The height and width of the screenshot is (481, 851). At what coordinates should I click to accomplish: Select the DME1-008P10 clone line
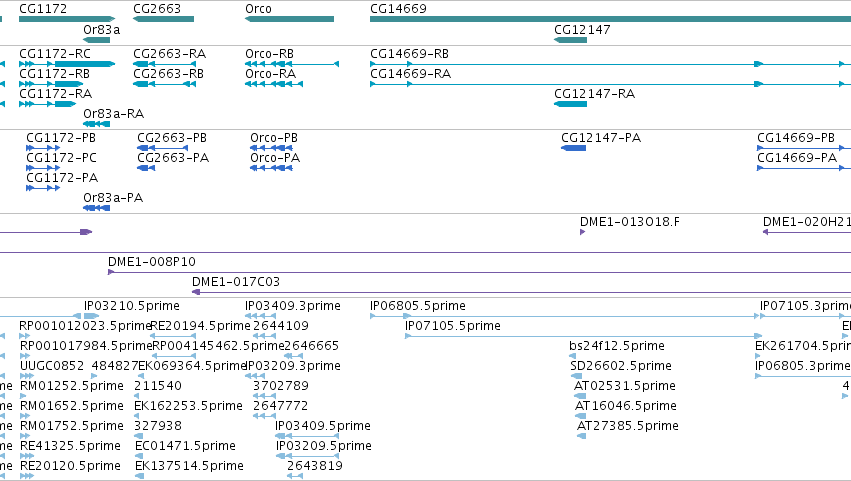point(479,272)
